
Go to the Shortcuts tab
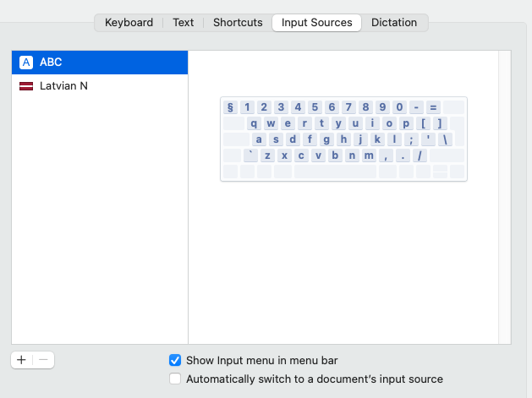click(238, 23)
